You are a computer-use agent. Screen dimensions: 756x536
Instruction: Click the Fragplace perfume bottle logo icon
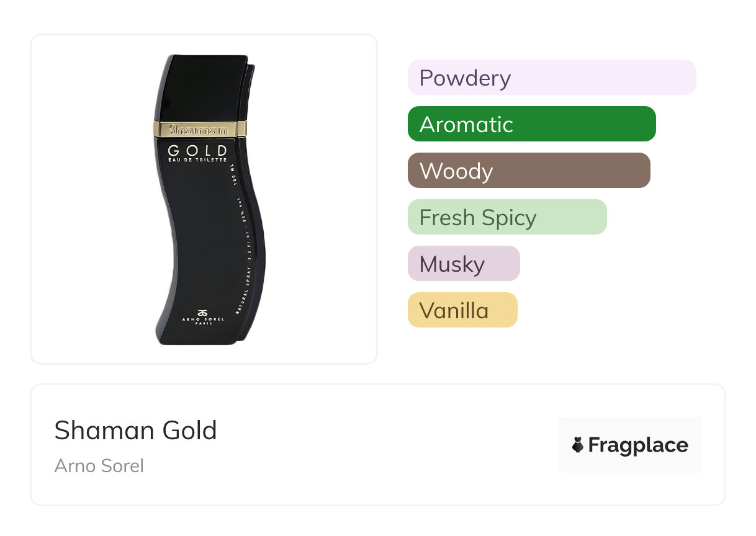pyautogui.click(x=578, y=445)
